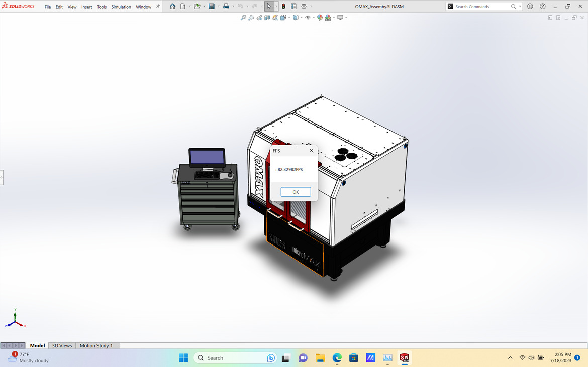Open the Help question mark icon
The height and width of the screenshot is (367, 588).
543,6
